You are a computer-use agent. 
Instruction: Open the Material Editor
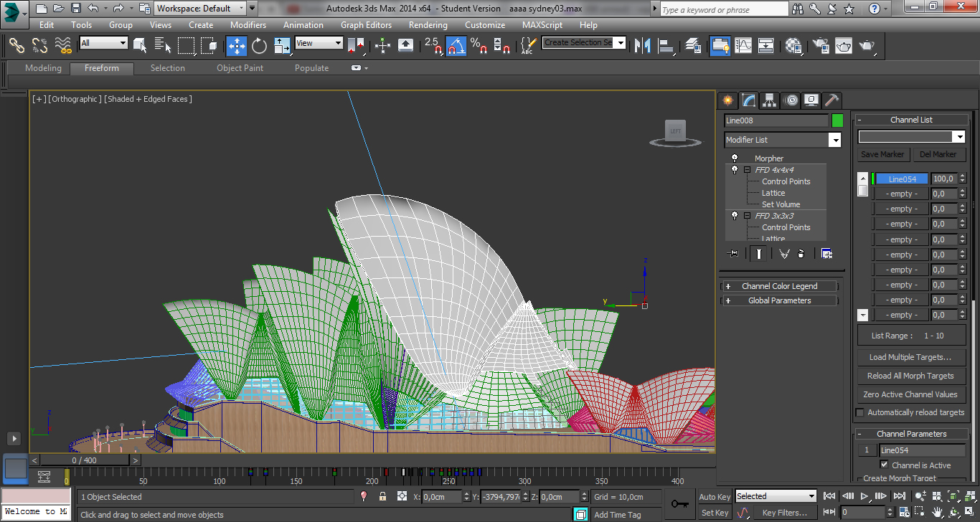coord(793,46)
